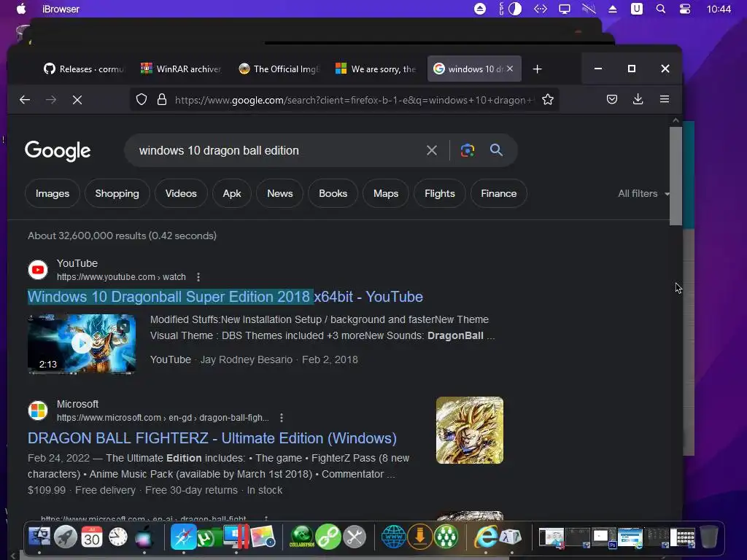Switch to the WinRAR archiver tab
This screenshot has height=560, width=747.
[x=181, y=69]
